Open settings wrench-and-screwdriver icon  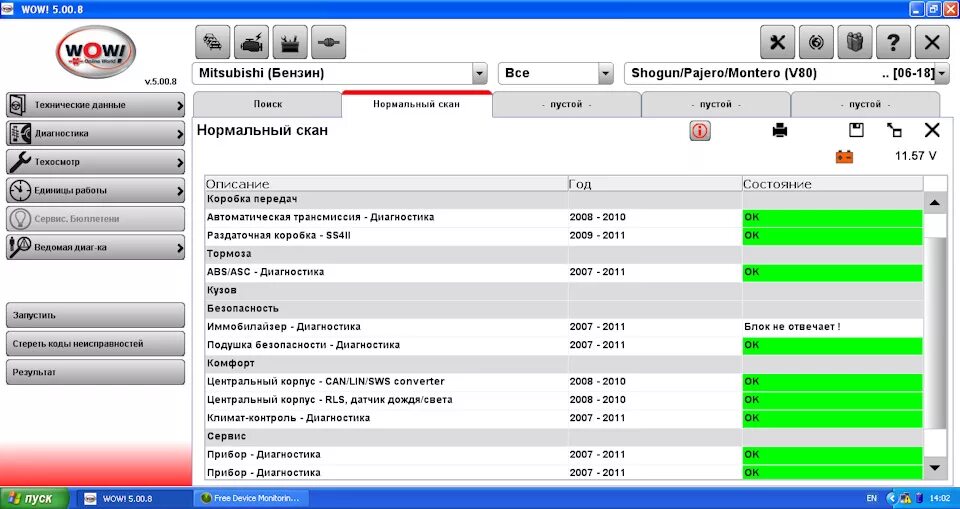click(778, 42)
